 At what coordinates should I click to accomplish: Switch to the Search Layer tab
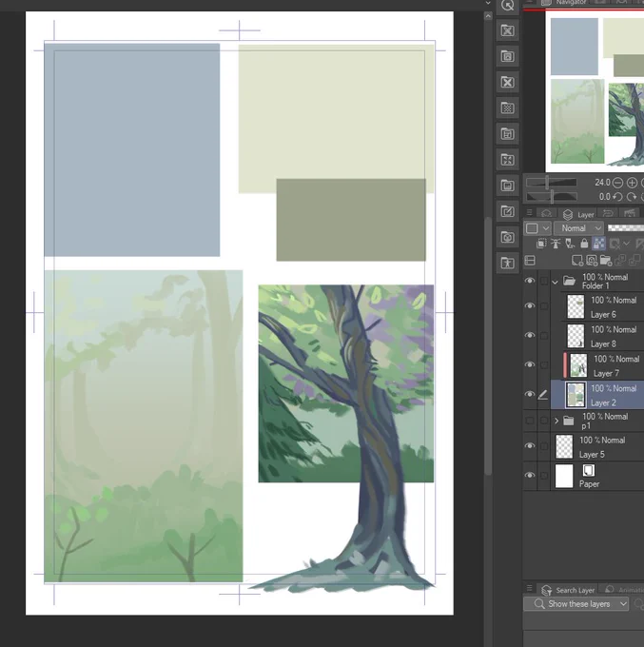569,590
